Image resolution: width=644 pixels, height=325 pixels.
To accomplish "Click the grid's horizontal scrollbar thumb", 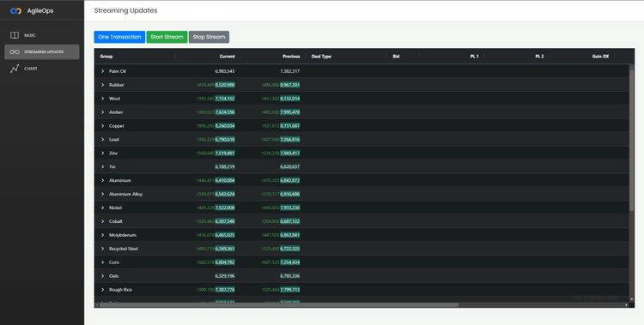I will tap(278, 305).
